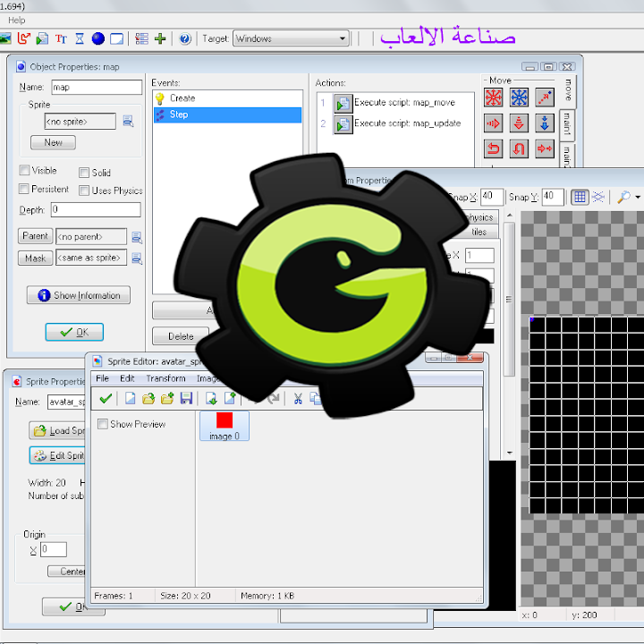Add Speed Horizontal action
The height and width of the screenshot is (644, 644).
tap(493, 123)
